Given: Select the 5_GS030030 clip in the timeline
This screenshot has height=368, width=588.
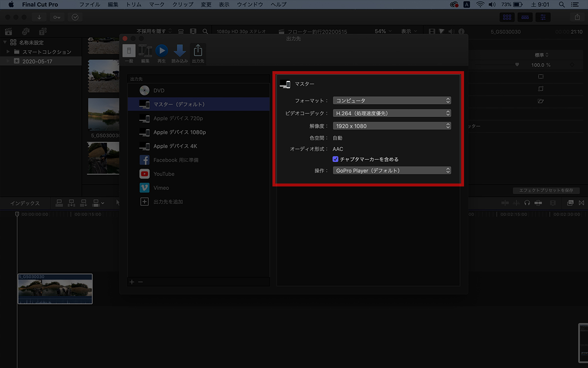Looking at the screenshot, I should 55,289.
